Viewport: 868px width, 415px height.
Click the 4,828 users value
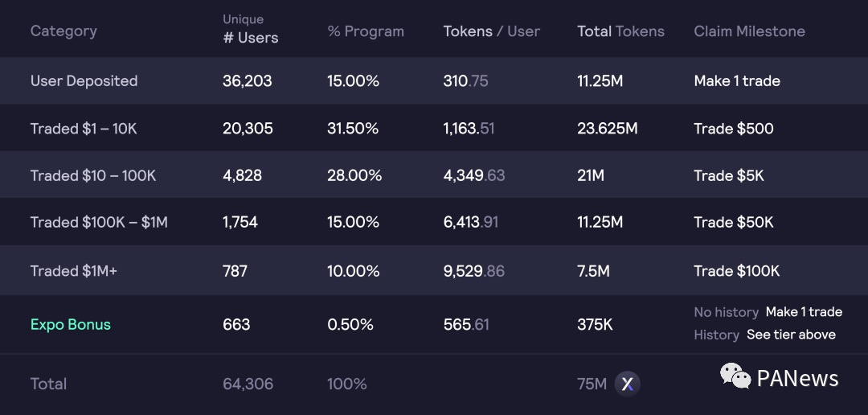[x=242, y=175]
